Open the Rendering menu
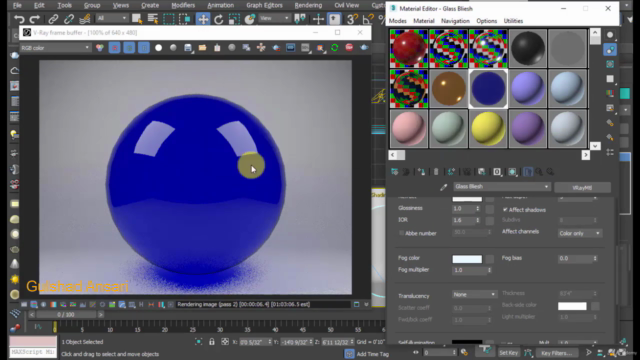The image size is (640, 360). pyautogui.click(x=308, y=5)
